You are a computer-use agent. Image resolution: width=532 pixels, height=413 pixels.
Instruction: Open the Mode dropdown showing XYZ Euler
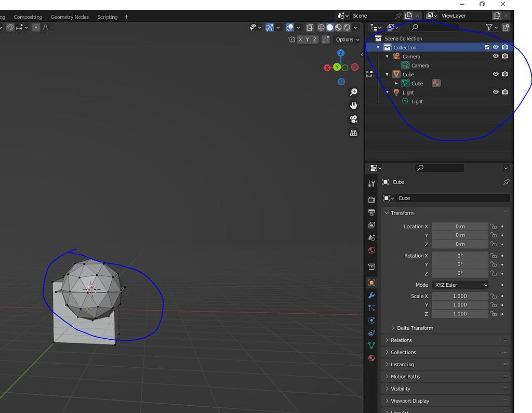tap(460, 285)
